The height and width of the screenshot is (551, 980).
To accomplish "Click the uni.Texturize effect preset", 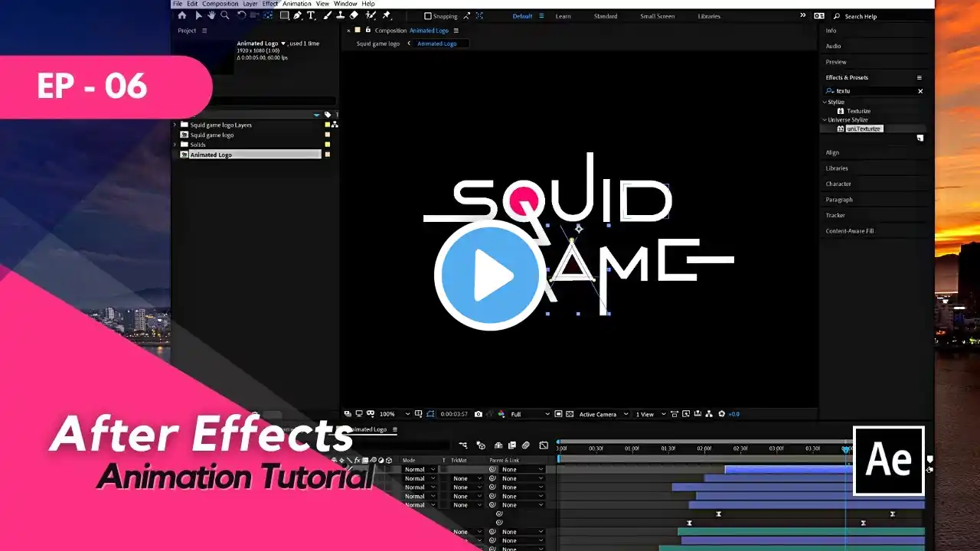I will click(864, 129).
